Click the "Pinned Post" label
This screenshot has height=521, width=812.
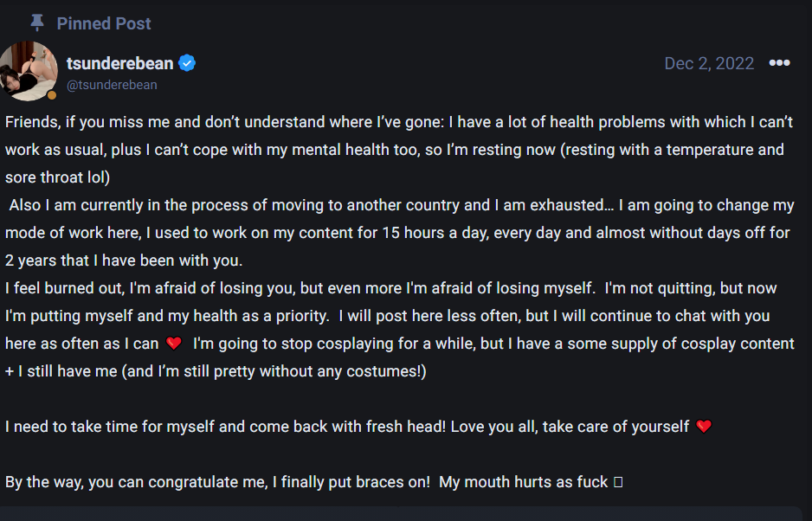pyautogui.click(x=104, y=23)
